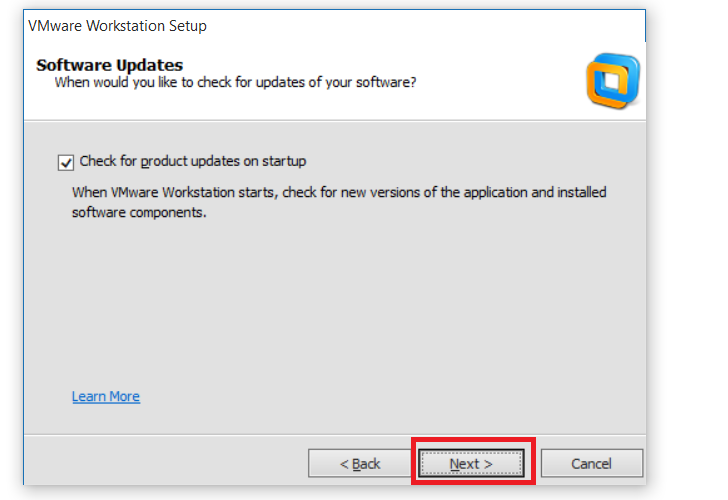This screenshot has height=500, width=728.
Task: Cancel the VMware Workstation setup
Action: (x=591, y=464)
